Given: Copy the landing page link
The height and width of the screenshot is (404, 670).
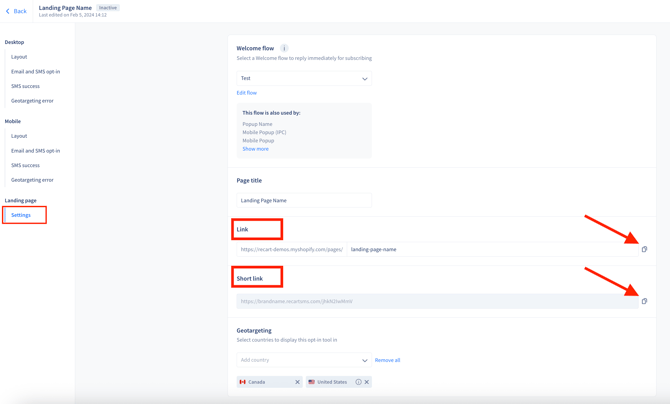Looking at the screenshot, I should pyautogui.click(x=644, y=249).
